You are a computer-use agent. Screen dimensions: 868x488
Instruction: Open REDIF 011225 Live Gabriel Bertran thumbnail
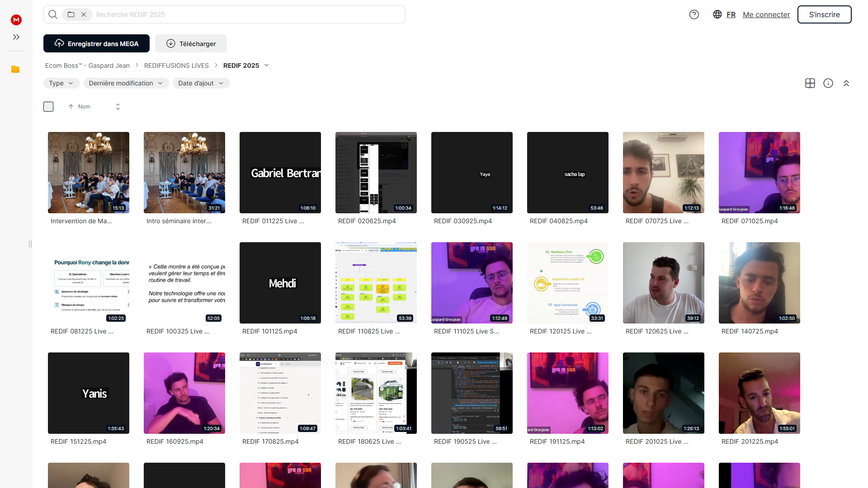click(280, 173)
